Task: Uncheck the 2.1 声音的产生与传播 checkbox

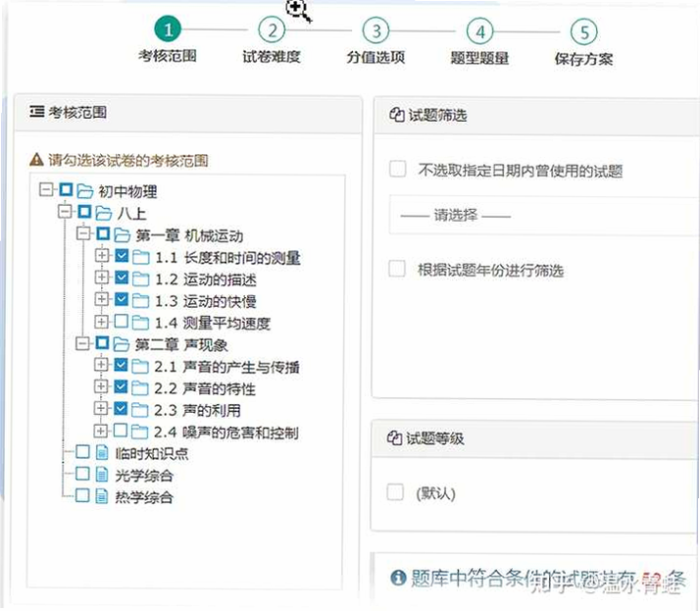Action: 121,365
